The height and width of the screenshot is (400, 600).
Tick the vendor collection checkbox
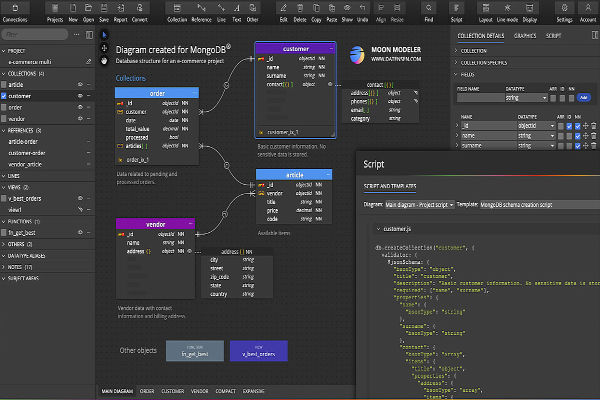pyautogui.click(x=4, y=119)
